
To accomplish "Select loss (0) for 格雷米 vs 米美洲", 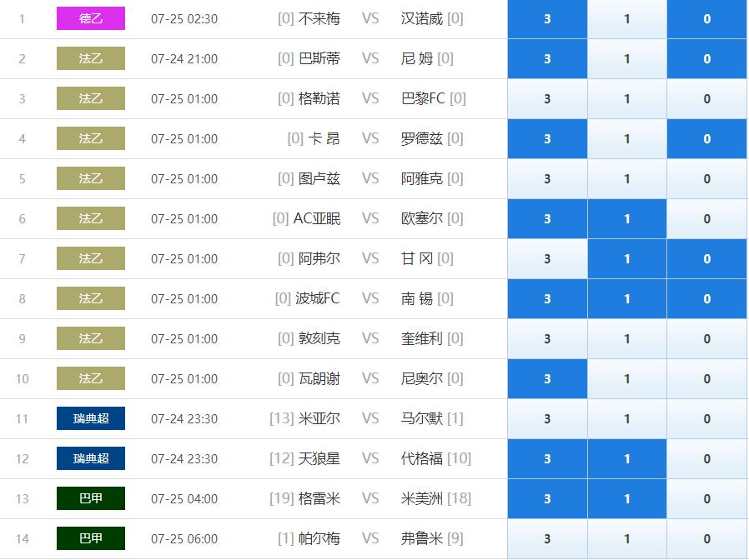I will point(706,499).
